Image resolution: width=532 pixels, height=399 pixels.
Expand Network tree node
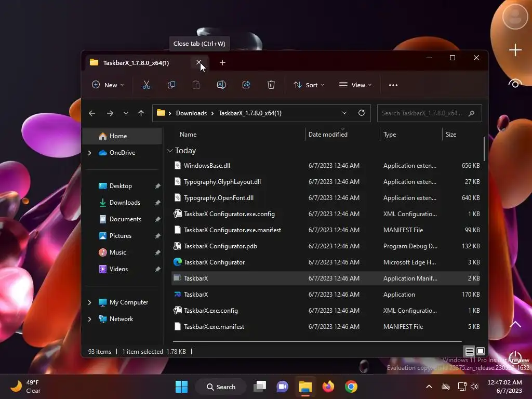tap(89, 319)
